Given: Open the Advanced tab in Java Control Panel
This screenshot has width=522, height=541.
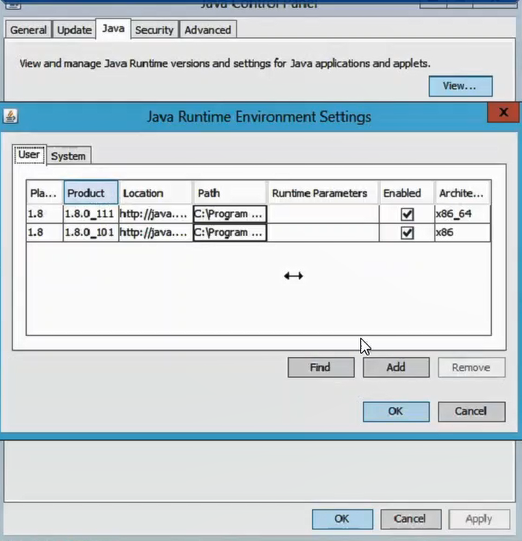Looking at the screenshot, I should pos(208,30).
